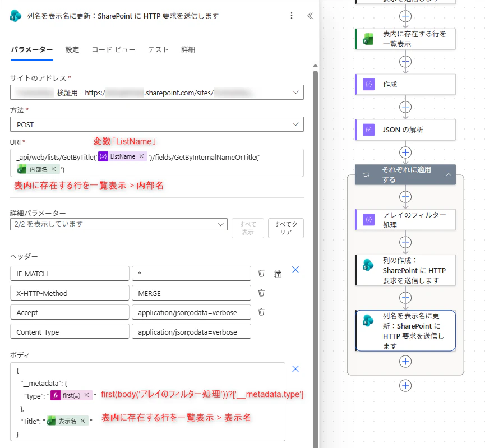Switch to the 設定 tab
This screenshot has width=485, height=448.
pyautogui.click(x=72, y=49)
